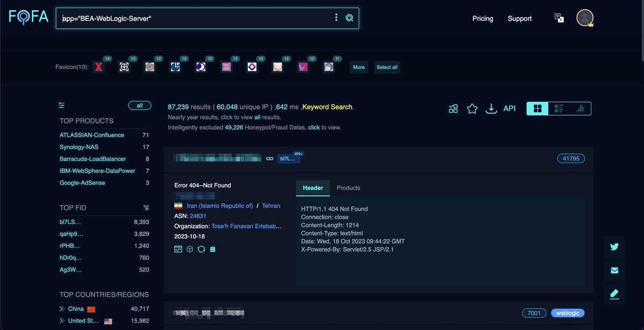Open Pricing in top navigation

[x=482, y=18]
